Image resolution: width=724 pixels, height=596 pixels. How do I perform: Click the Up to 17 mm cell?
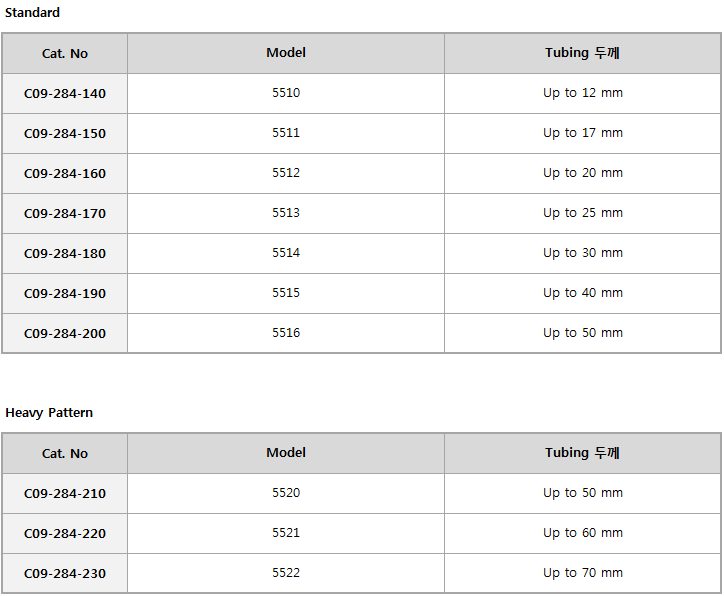pyautogui.click(x=583, y=133)
